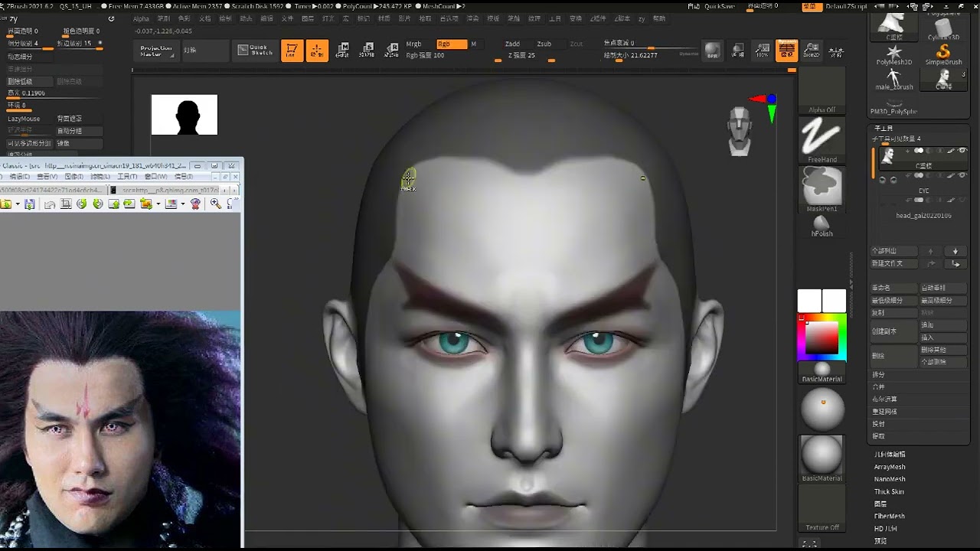Screen dimensions: 980x551
Task: Choose the PolyMesh3D star tool
Action: tap(893, 54)
